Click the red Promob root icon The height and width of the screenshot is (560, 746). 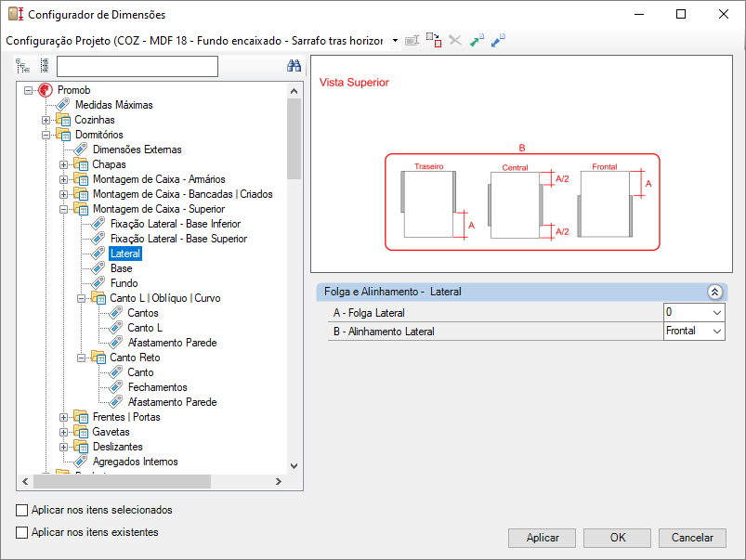point(46,90)
